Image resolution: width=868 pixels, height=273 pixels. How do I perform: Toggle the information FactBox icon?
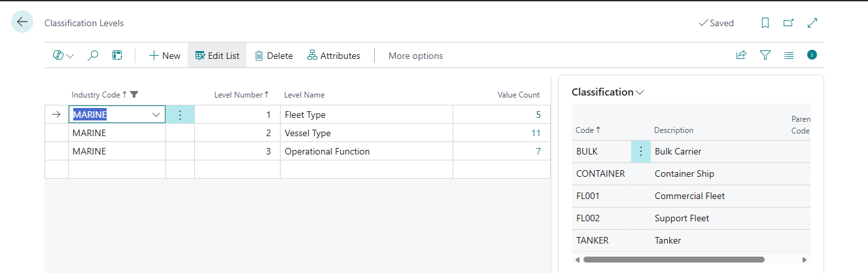[812, 55]
